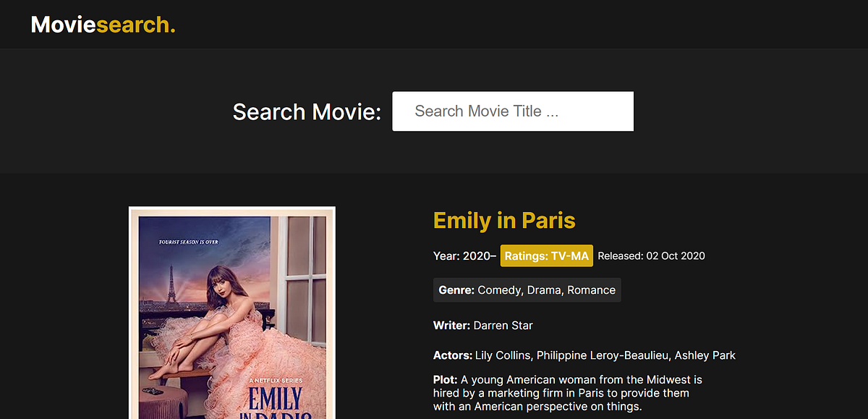Select the Comedy genre label
The height and width of the screenshot is (419, 868).
point(499,289)
